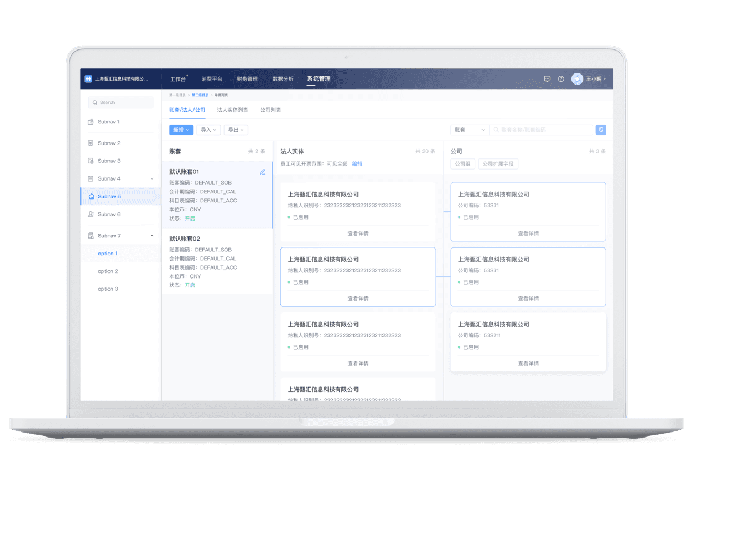Open the 新增 dropdown button
This screenshot has width=756, height=556.
[181, 130]
